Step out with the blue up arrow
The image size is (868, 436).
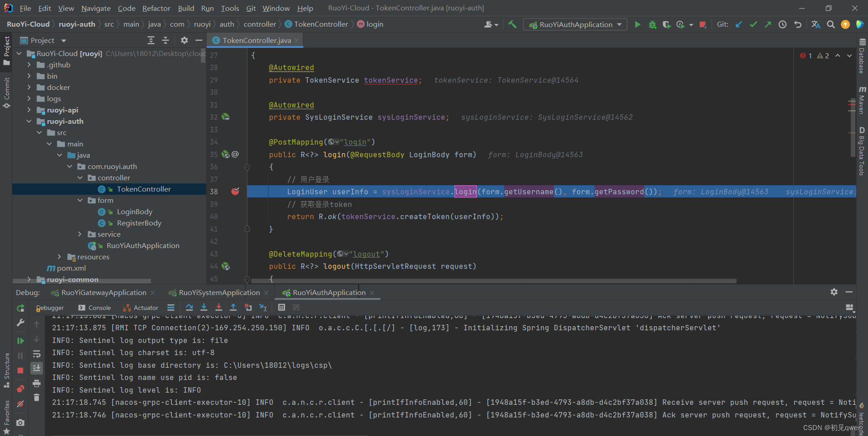233,307
